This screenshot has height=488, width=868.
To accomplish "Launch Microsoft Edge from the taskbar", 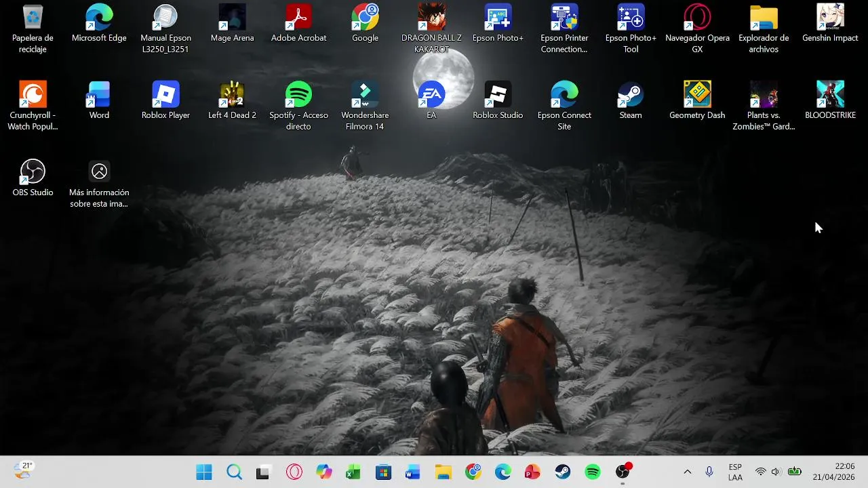I will point(503,472).
